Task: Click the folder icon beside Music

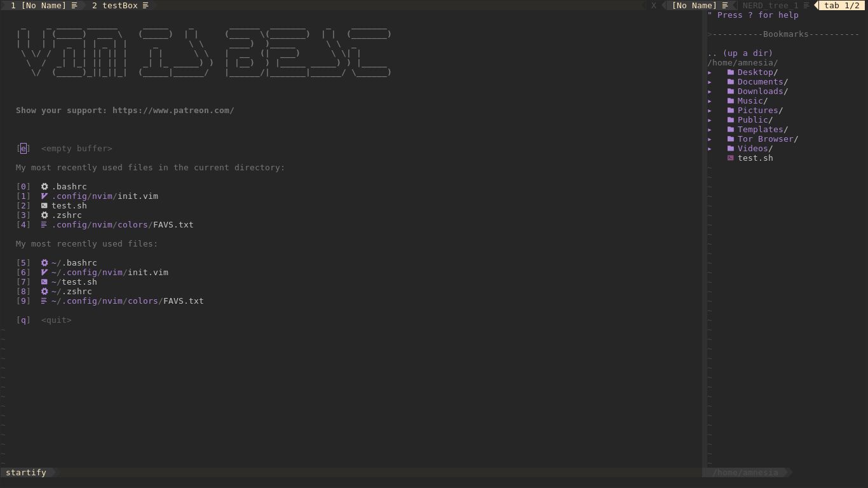Action: pyautogui.click(x=730, y=100)
